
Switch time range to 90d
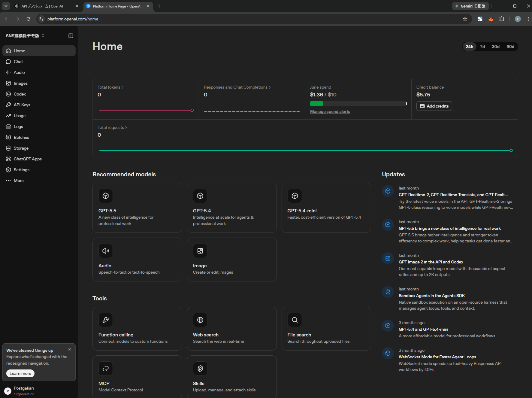510,47
